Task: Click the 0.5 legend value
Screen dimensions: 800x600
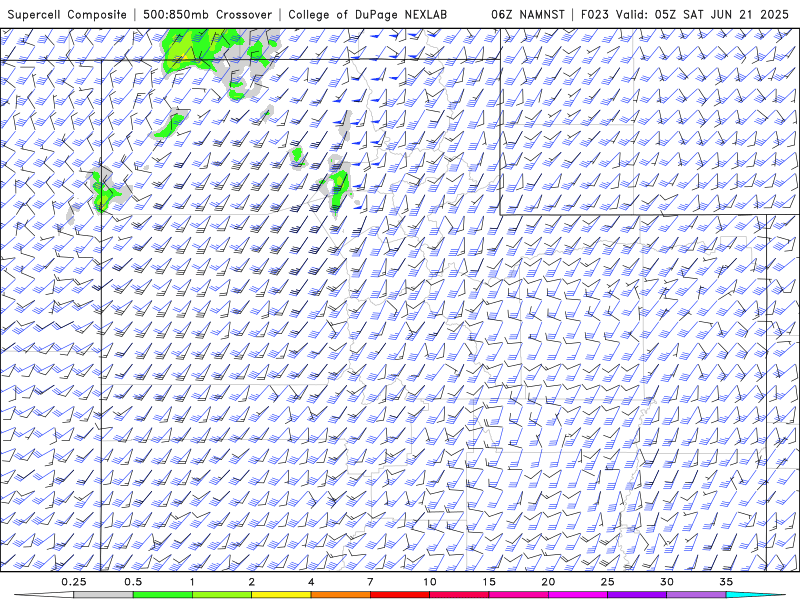Action: coord(133,582)
